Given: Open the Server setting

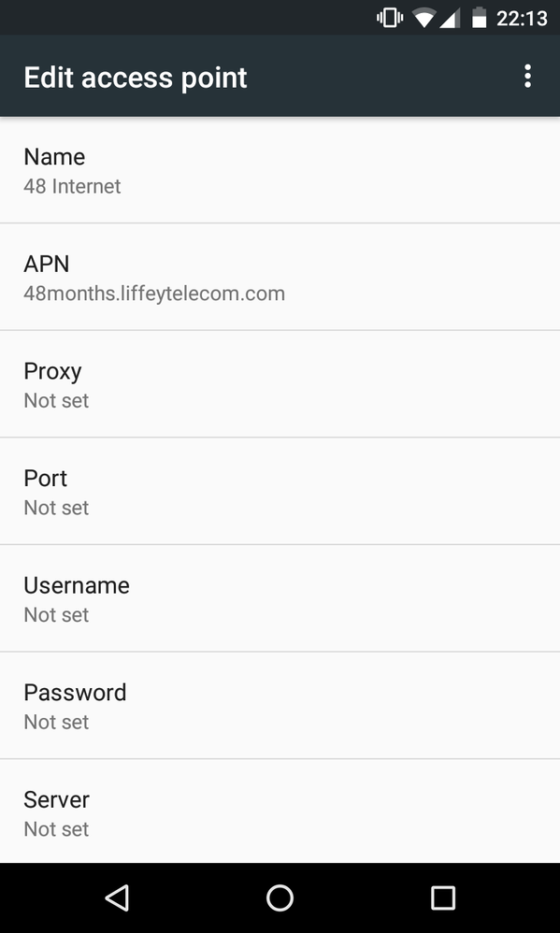Looking at the screenshot, I should pyautogui.click(x=280, y=812).
